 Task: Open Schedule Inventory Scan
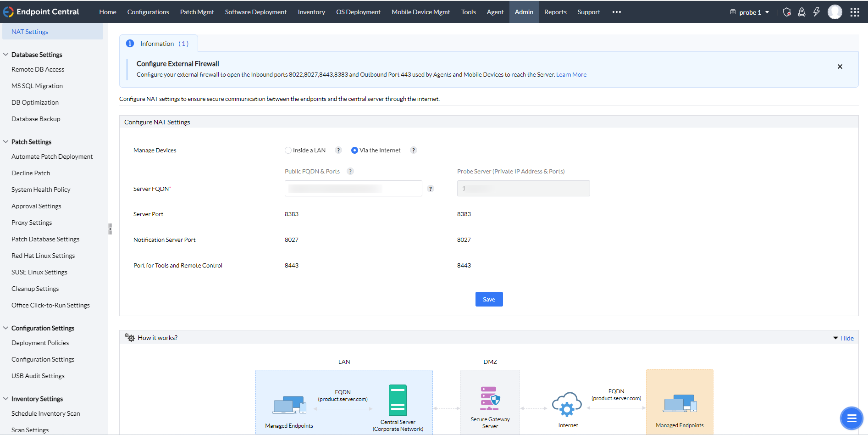click(x=46, y=413)
